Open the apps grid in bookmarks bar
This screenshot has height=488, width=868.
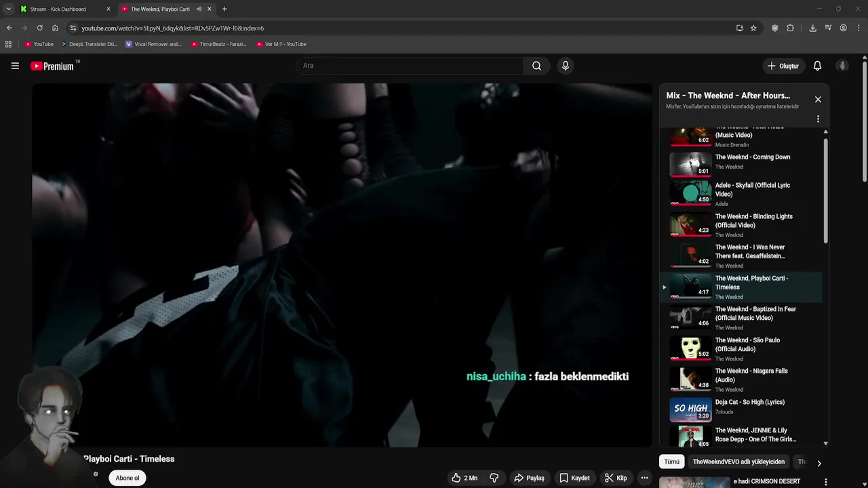(8, 44)
